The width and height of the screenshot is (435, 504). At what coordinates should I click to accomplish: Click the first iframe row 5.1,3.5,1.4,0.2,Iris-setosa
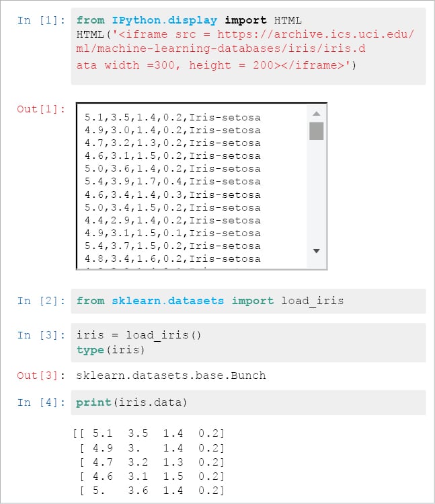172,118
